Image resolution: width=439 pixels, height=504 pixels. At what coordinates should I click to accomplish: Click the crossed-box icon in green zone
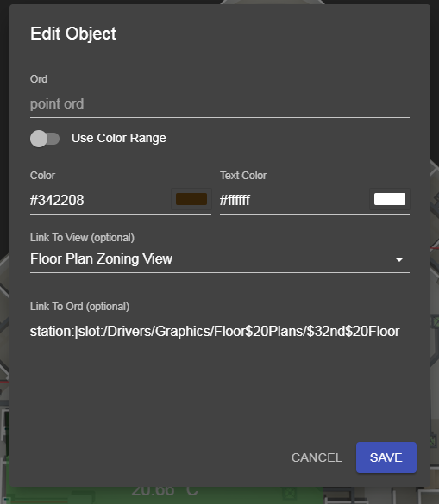290,494
